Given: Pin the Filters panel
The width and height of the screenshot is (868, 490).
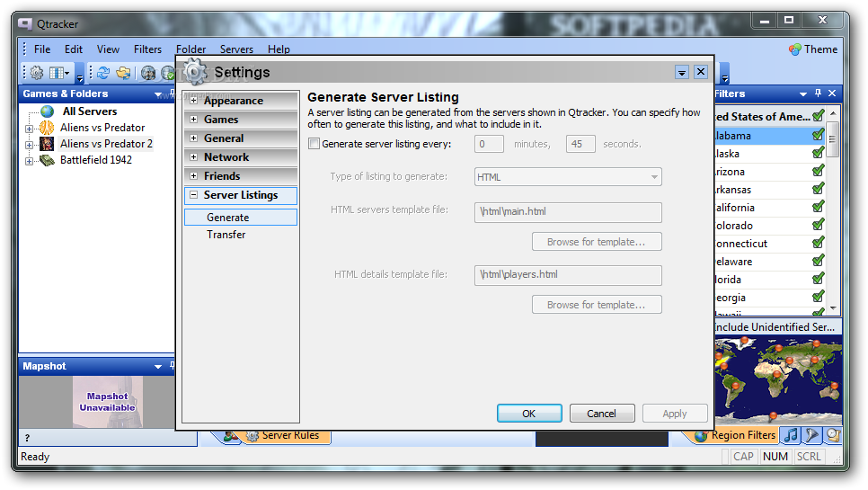Looking at the screenshot, I should pos(819,94).
